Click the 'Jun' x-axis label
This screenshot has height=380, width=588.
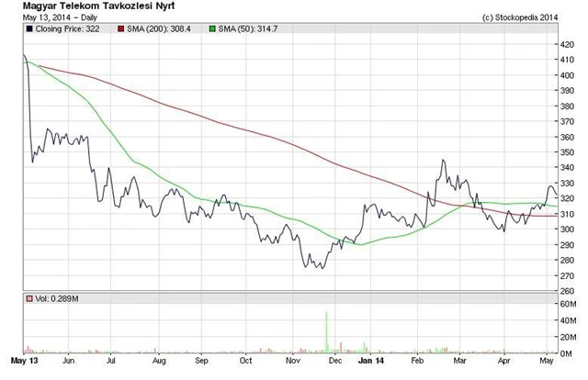tap(68, 361)
